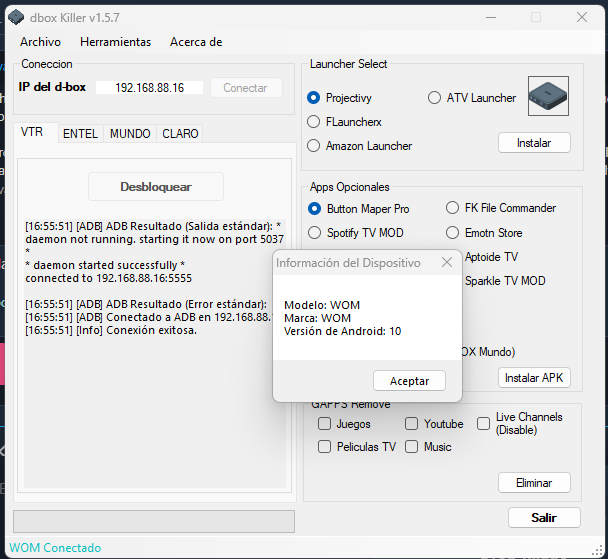Close the Información del Dispositivo dialog
This screenshot has height=559, width=608.
[x=447, y=262]
